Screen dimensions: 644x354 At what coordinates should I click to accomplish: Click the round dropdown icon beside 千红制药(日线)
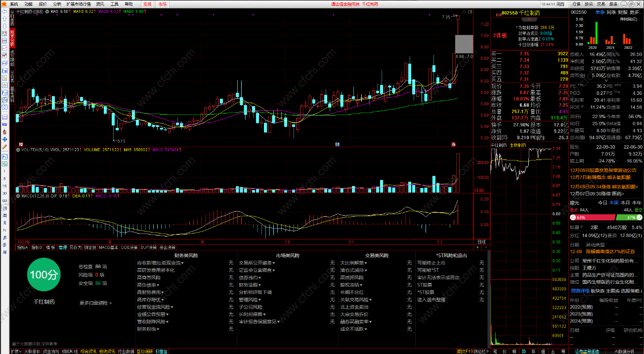47,11
